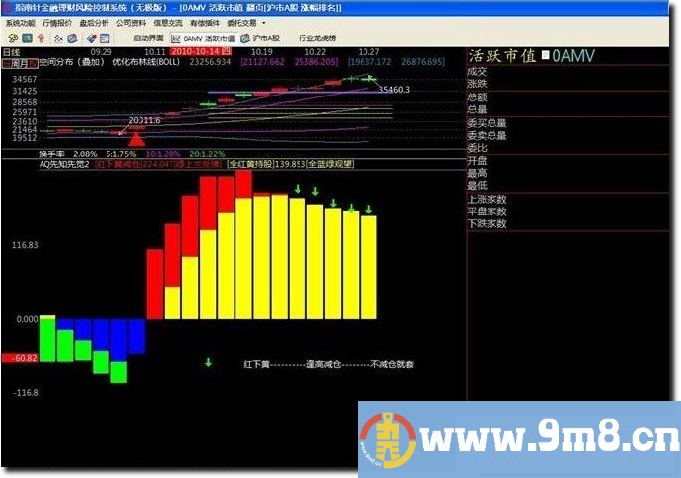Viewport: 681px width, 478px height.
Task: Click the 空间分布（叠加） indicator label
Action: (x=72, y=62)
